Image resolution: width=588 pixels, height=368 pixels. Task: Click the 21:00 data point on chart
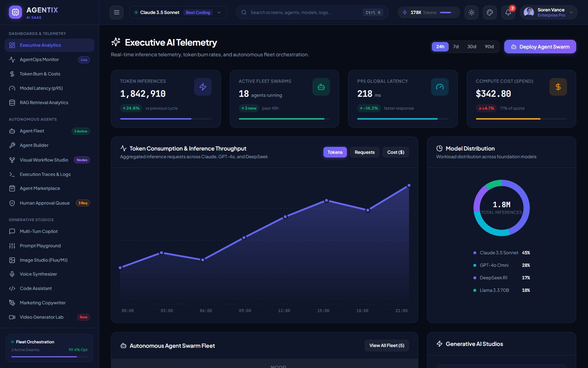tap(409, 185)
